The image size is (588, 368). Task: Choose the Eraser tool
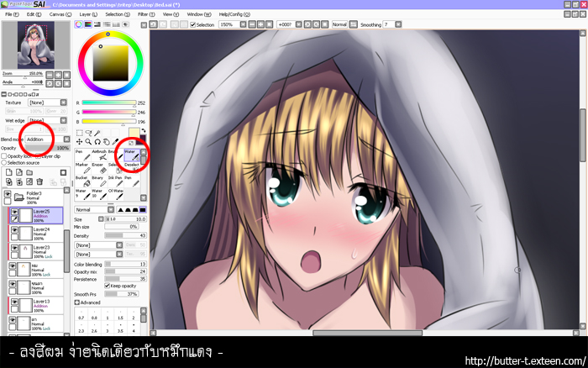(x=99, y=168)
